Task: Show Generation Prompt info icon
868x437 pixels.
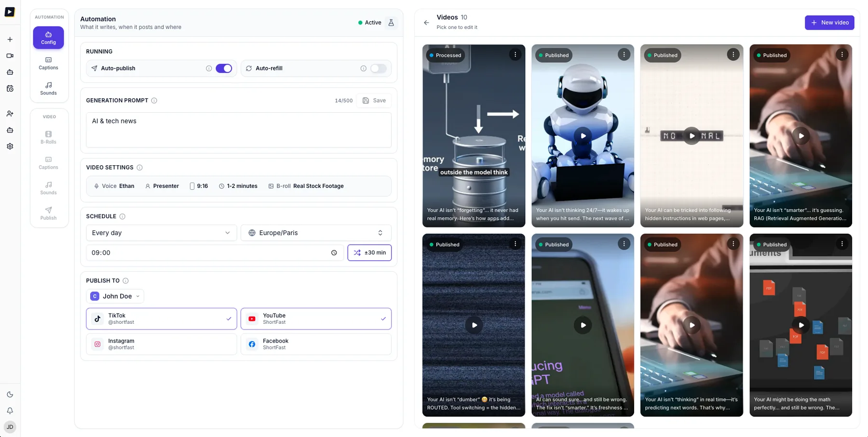Action: (x=154, y=101)
